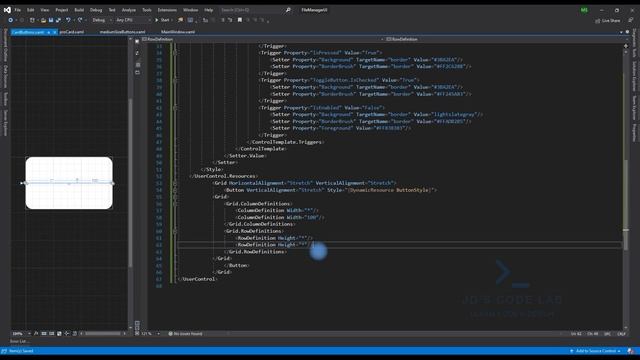Collapse the IsEnabled Trigger code block
The height and width of the screenshot is (360, 640).
175,108
